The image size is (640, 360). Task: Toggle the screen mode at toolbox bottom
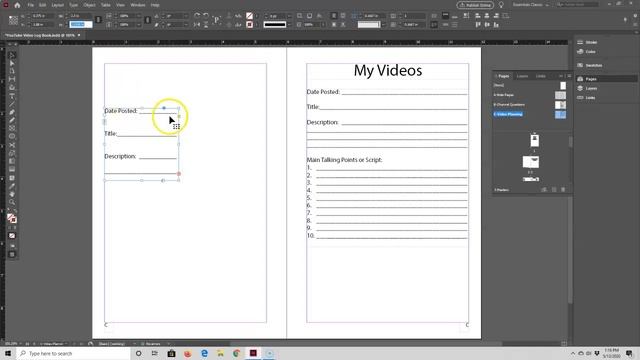pos(12,254)
